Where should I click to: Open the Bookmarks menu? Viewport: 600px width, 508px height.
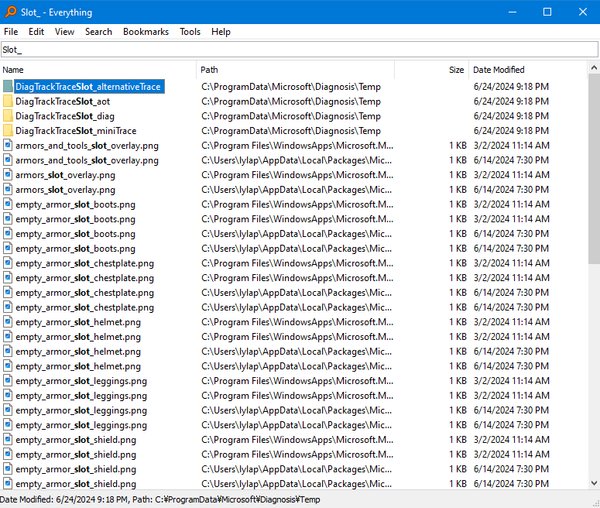[145, 32]
